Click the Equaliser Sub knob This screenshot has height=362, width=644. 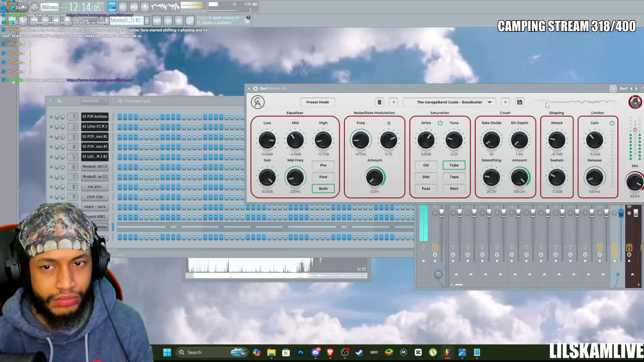click(x=267, y=177)
